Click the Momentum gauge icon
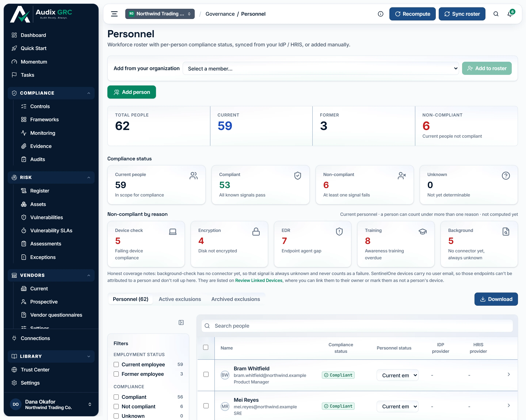Viewport: 526px width, 420px height. (x=14, y=62)
